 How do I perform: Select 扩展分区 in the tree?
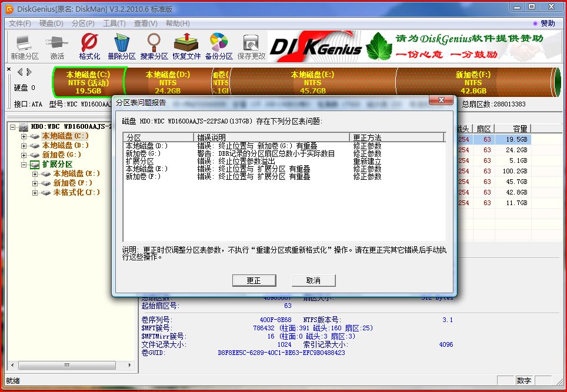(57, 165)
